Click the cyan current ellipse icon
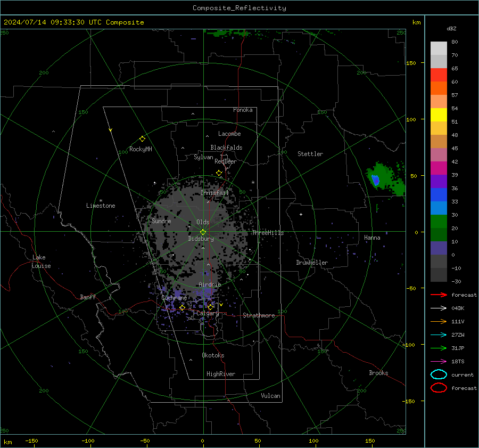 pos(439,374)
